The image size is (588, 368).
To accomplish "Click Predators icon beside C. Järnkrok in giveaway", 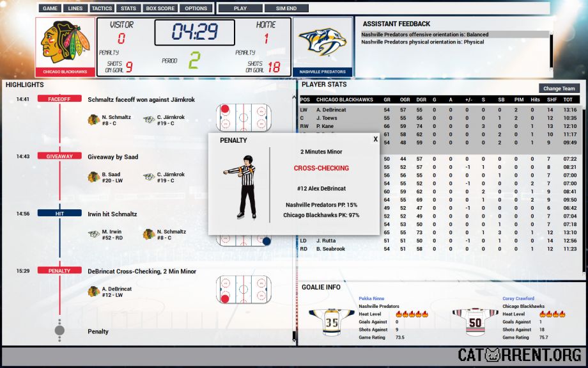I will 149,177.
